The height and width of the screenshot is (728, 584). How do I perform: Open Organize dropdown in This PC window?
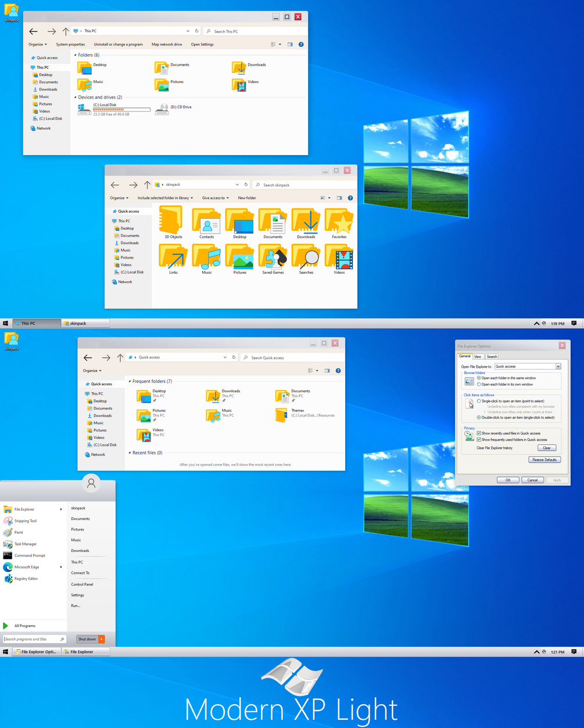click(38, 44)
